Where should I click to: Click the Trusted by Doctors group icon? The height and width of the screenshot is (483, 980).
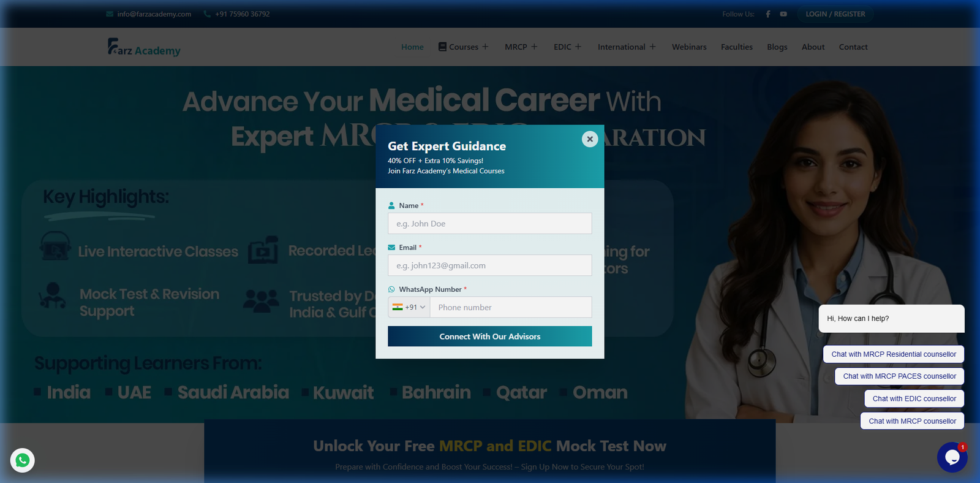[x=261, y=301]
